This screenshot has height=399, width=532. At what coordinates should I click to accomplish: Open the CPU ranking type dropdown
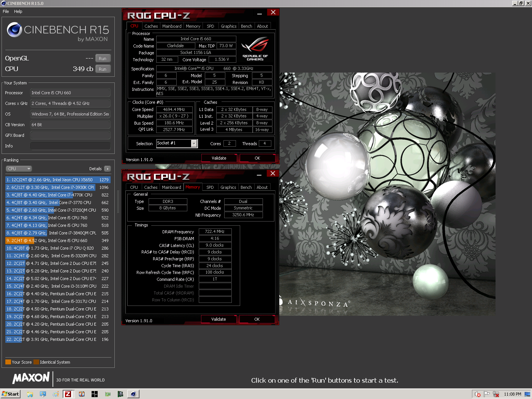pos(19,169)
